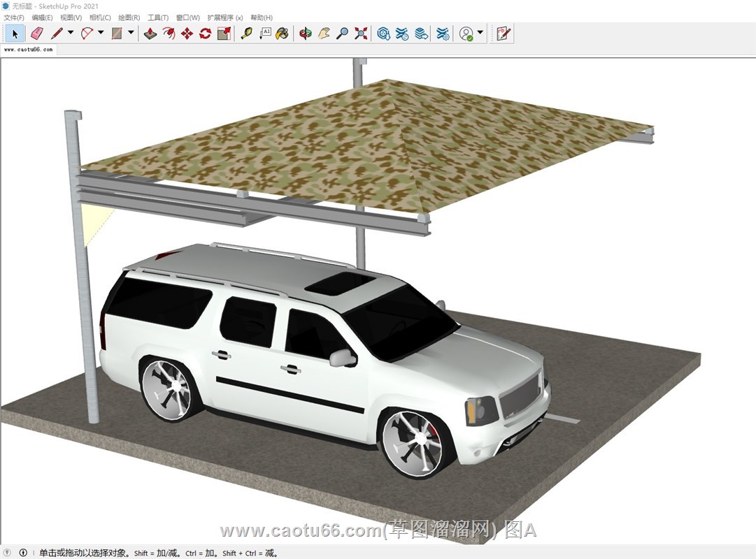
Task: Select the Tape Measure tool
Action: coord(246,33)
